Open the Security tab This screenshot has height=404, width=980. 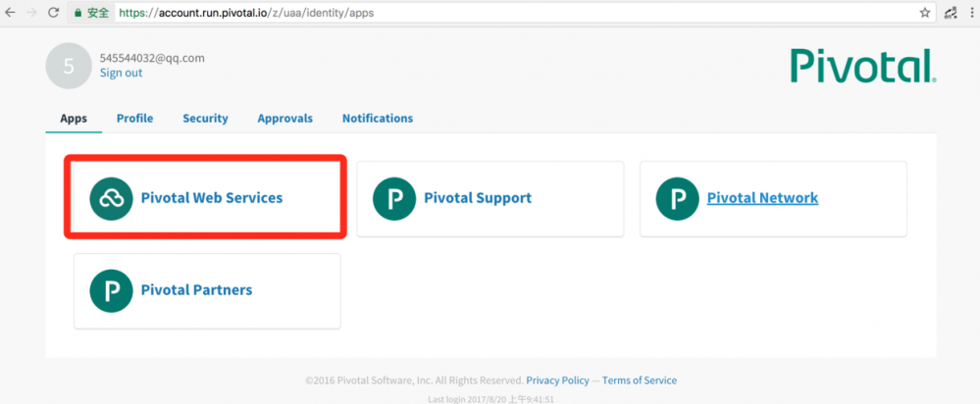tap(205, 119)
